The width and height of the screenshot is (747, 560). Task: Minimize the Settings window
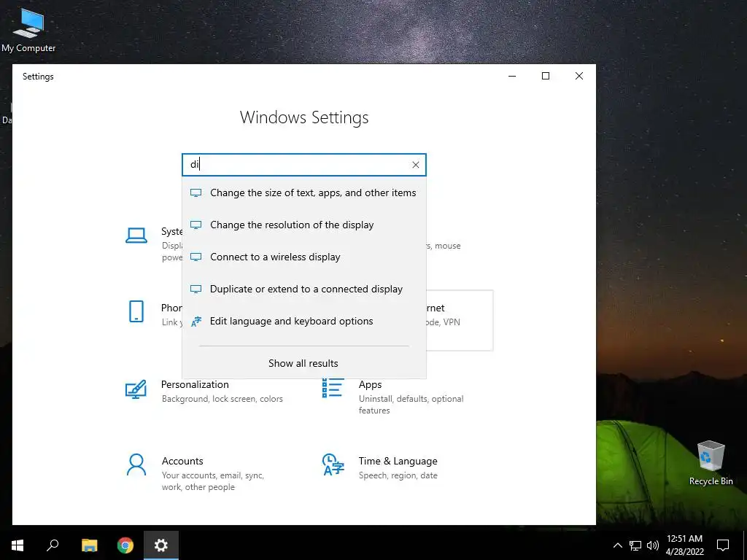click(x=512, y=76)
